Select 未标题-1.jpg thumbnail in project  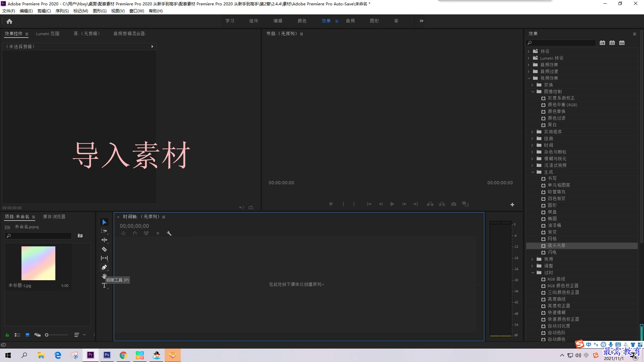pyautogui.click(x=38, y=263)
